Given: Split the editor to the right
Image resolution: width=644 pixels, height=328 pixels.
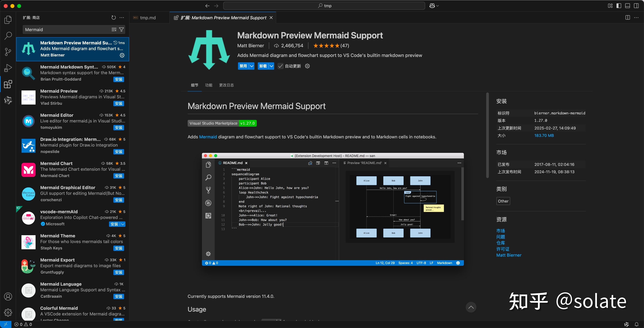Looking at the screenshot, I should point(628,17).
